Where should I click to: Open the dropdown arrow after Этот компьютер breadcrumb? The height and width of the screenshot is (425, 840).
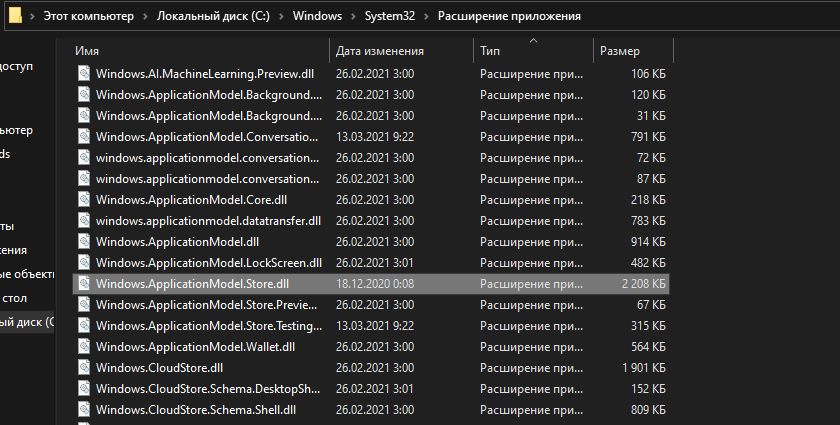tap(145, 16)
